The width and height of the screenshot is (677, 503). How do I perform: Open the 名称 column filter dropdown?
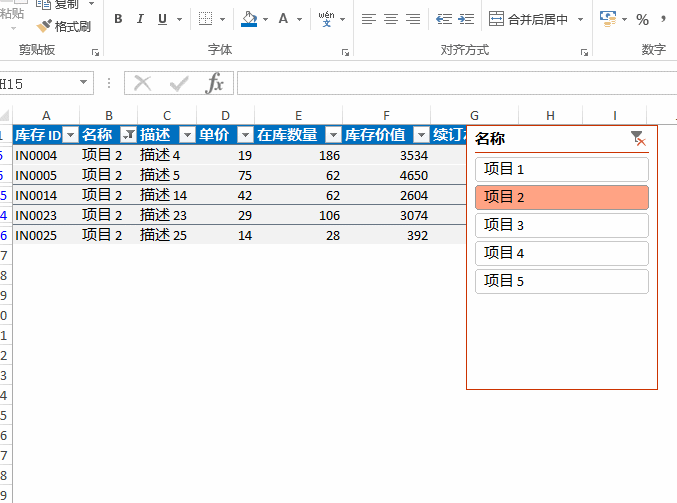128,135
